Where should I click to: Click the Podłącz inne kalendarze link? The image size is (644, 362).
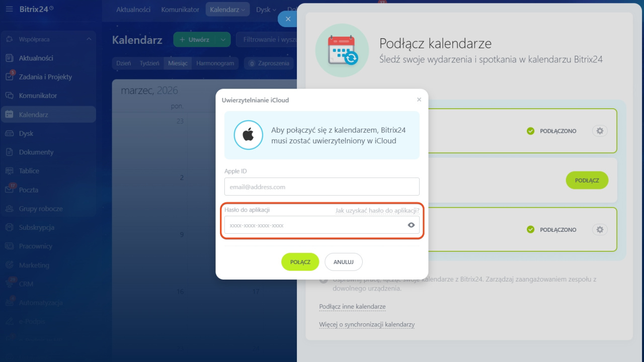coord(352,307)
